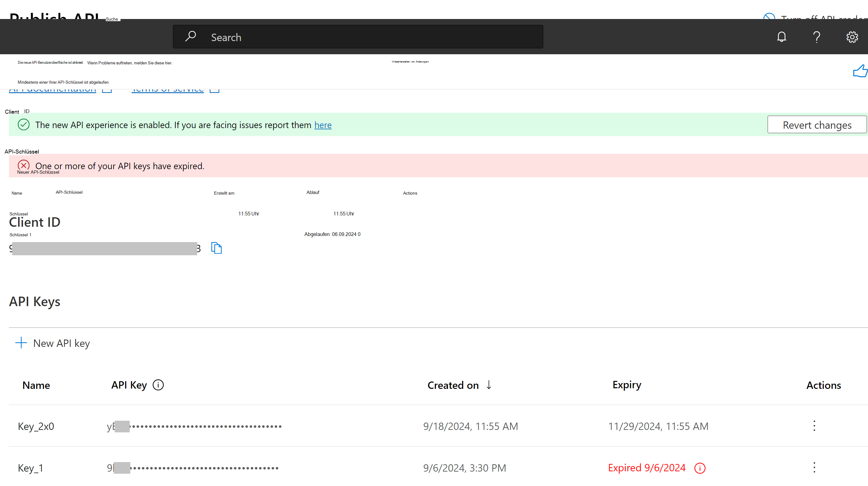Click the Name column header

36,385
